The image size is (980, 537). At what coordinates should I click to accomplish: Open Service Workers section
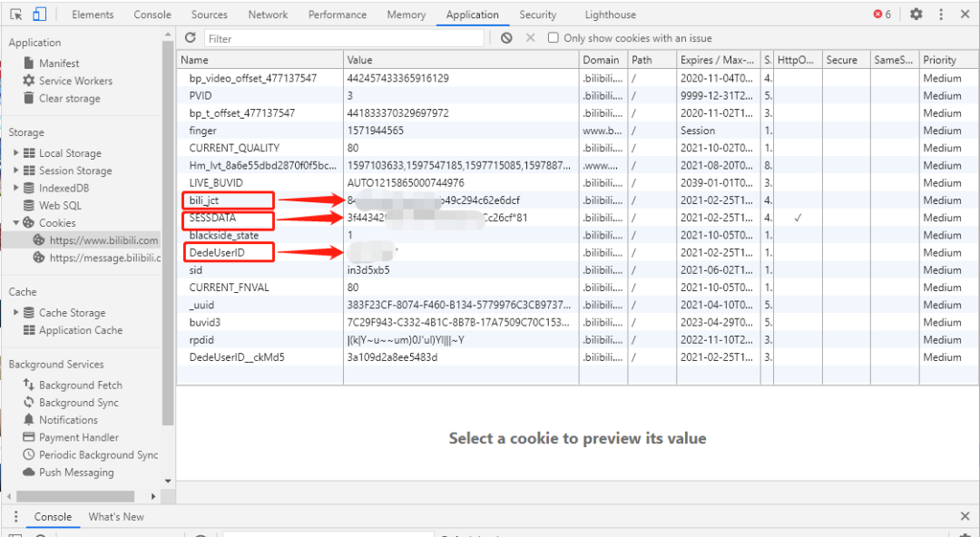(x=75, y=81)
